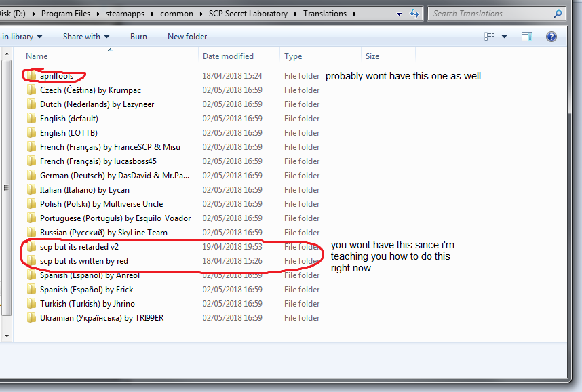Select 'English (default)' folder name text
The height and width of the screenshot is (392, 582).
(x=69, y=119)
